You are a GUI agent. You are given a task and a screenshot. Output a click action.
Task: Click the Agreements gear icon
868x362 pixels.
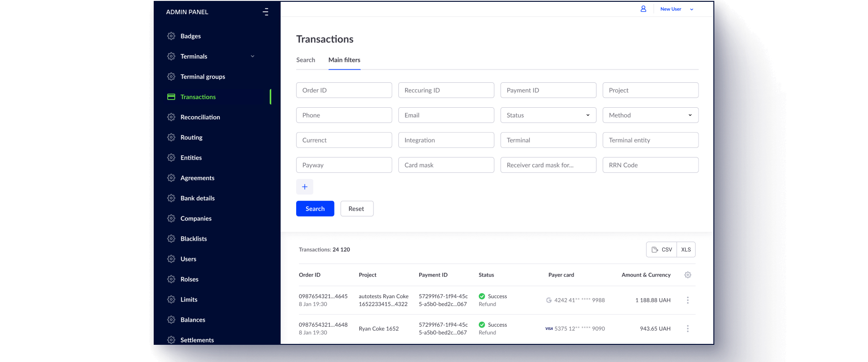[171, 178]
